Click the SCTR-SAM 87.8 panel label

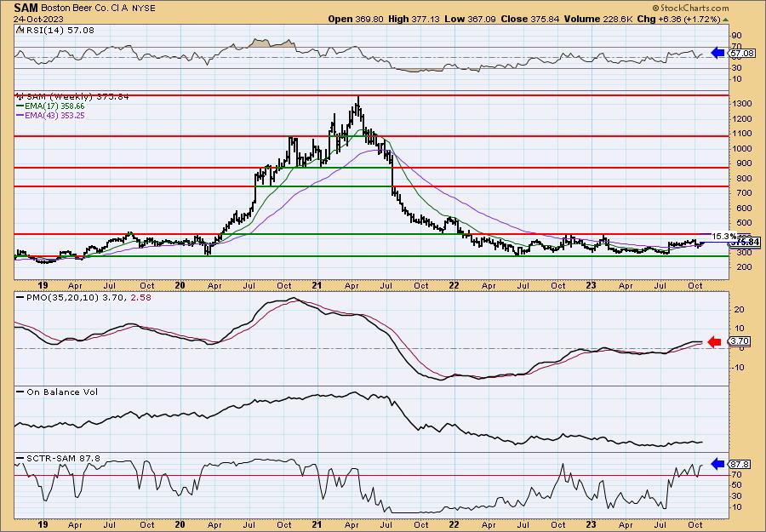(62, 459)
